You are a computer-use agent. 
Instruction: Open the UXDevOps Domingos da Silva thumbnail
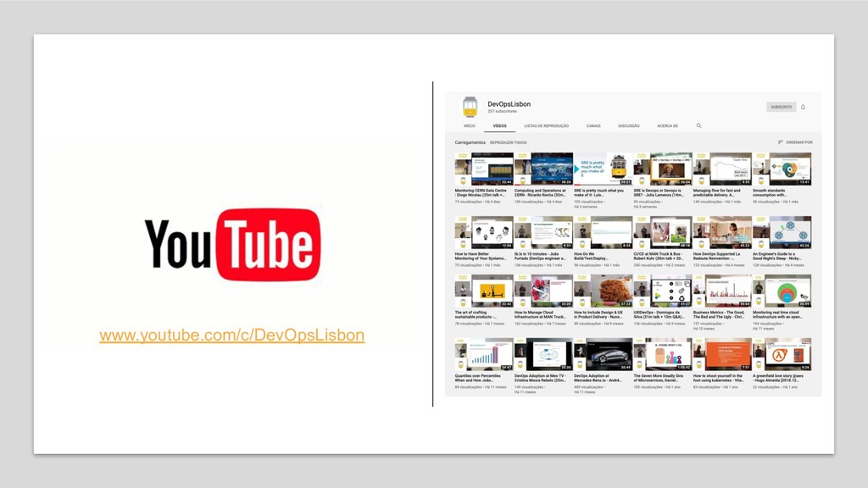pyautogui.click(x=663, y=291)
